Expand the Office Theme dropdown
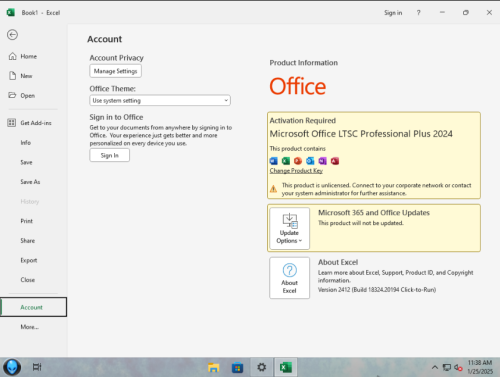 [160, 100]
